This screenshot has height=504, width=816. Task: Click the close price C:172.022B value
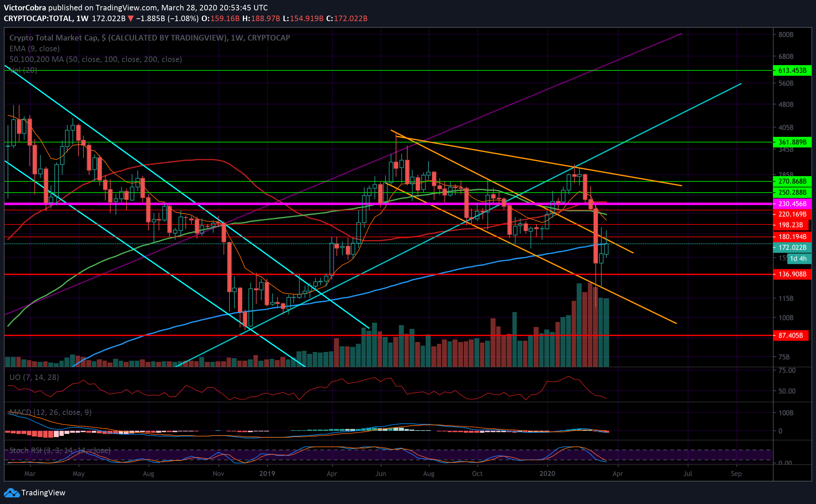point(347,18)
